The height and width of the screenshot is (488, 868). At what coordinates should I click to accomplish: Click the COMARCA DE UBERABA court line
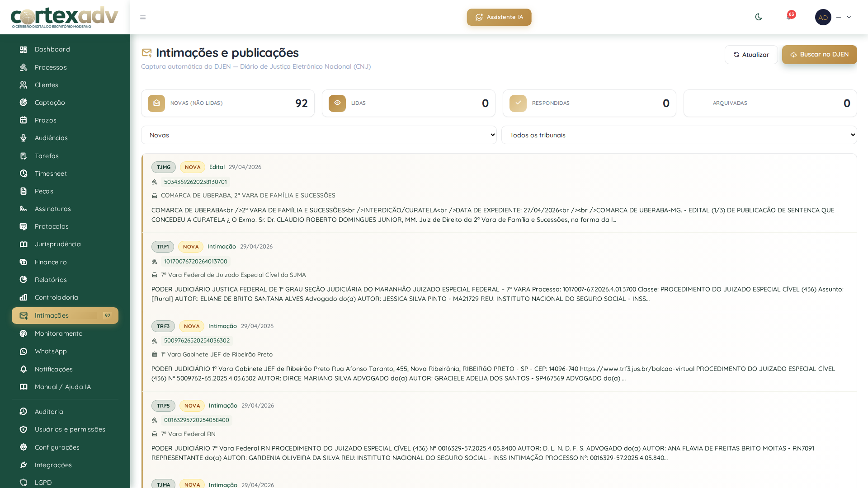pyautogui.click(x=248, y=196)
